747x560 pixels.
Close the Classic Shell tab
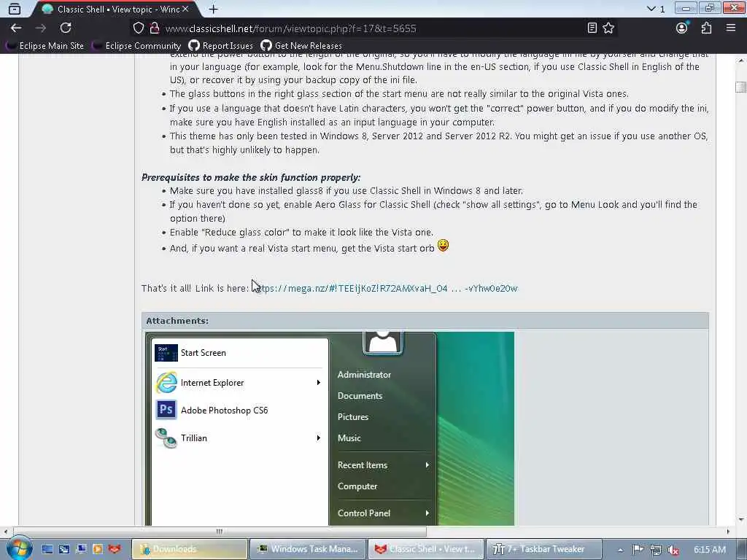point(185,9)
